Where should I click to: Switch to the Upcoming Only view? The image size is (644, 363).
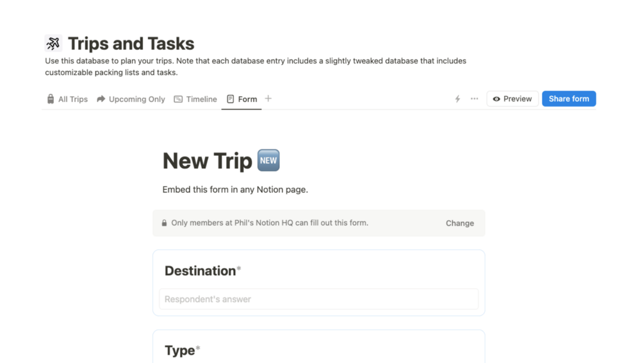131,99
